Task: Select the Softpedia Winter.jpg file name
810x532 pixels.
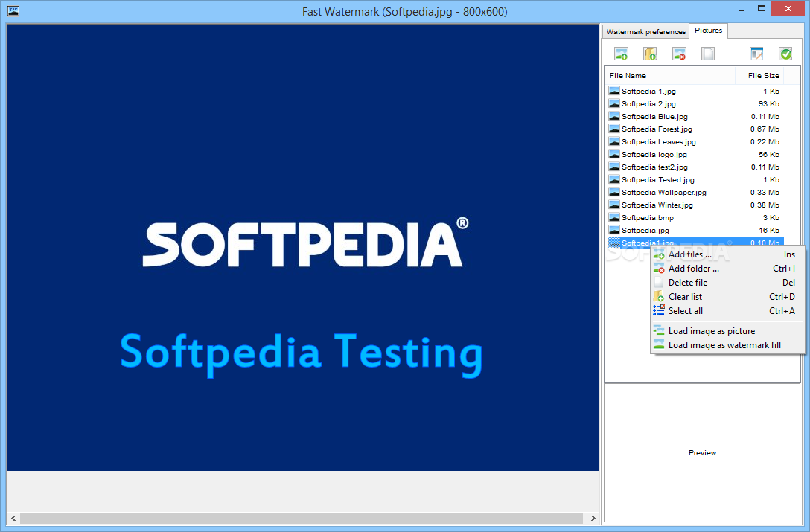Action: (657, 205)
